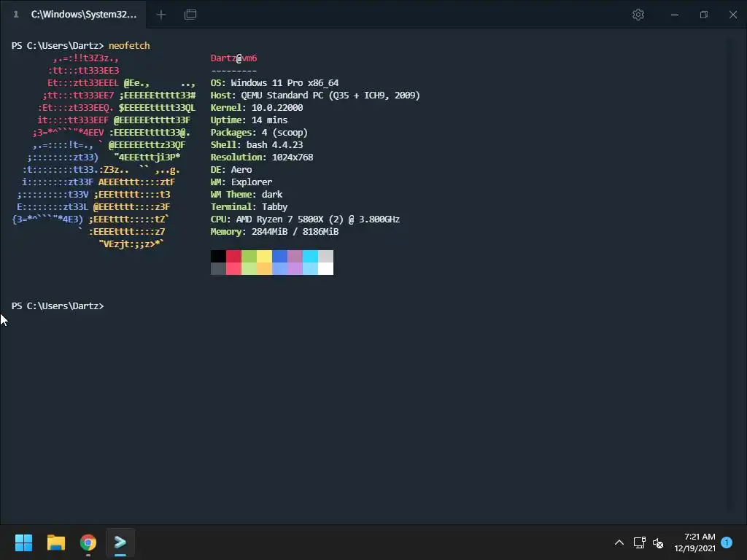The height and width of the screenshot is (560, 747).
Task: Click the 'WM Theme: dark' line
Action: [247, 194]
